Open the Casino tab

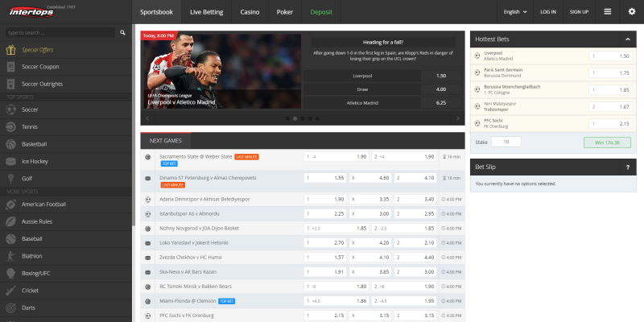click(x=250, y=12)
